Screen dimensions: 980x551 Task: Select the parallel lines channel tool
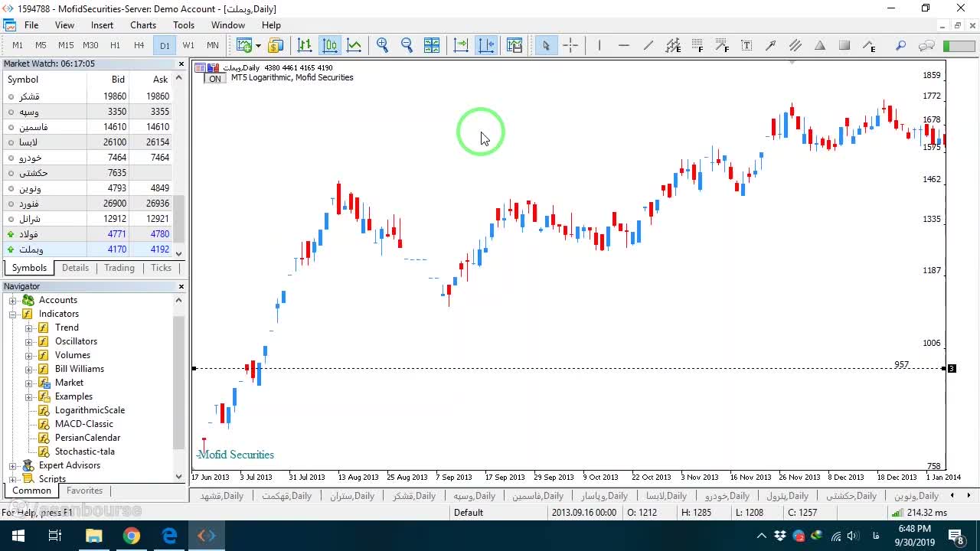tap(795, 45)
